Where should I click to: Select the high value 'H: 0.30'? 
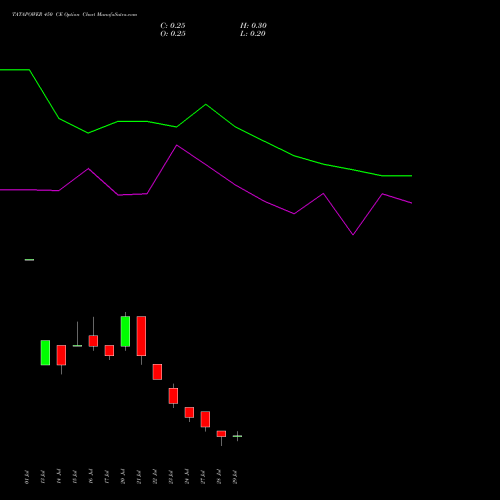253,26
